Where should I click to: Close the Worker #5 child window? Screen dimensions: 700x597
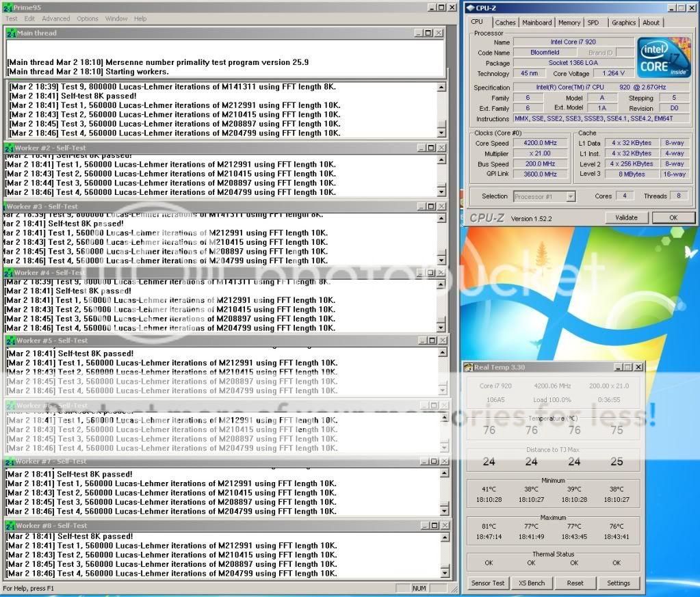click(x=443, y=341)
